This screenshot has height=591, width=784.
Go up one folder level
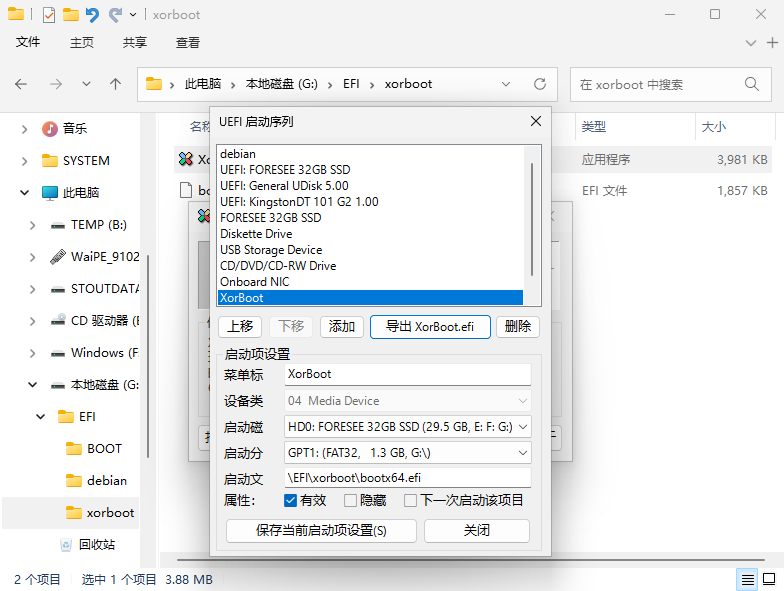click(x=116, y=84)
